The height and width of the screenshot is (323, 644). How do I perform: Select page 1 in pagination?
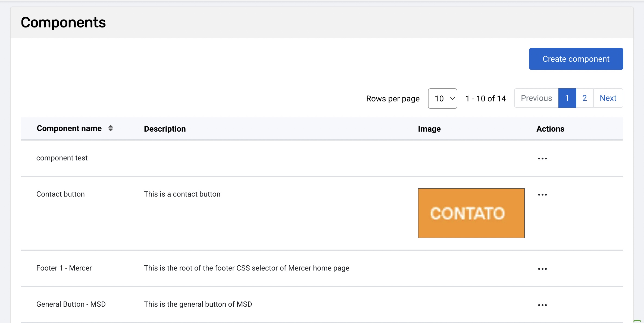pos(567,98)
